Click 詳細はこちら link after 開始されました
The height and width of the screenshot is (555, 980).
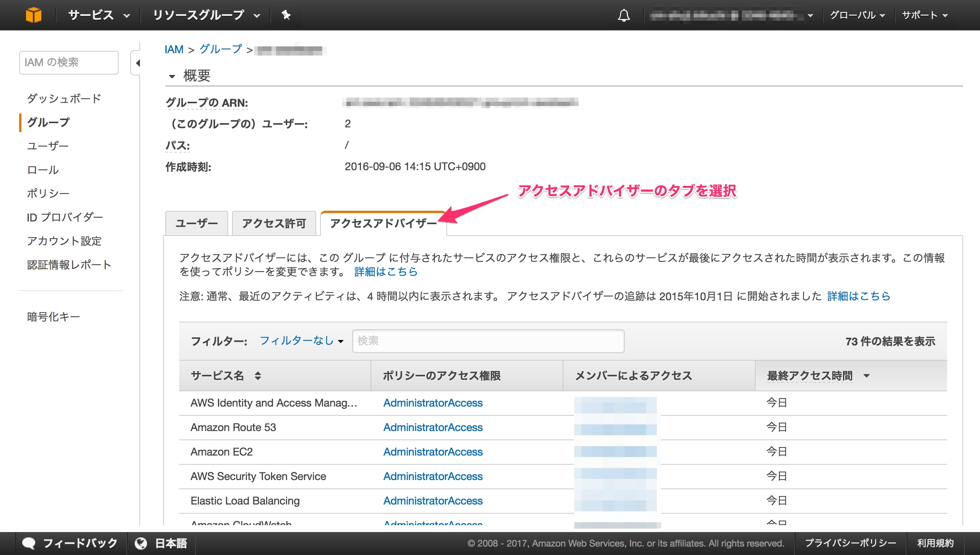coord(859,296)
